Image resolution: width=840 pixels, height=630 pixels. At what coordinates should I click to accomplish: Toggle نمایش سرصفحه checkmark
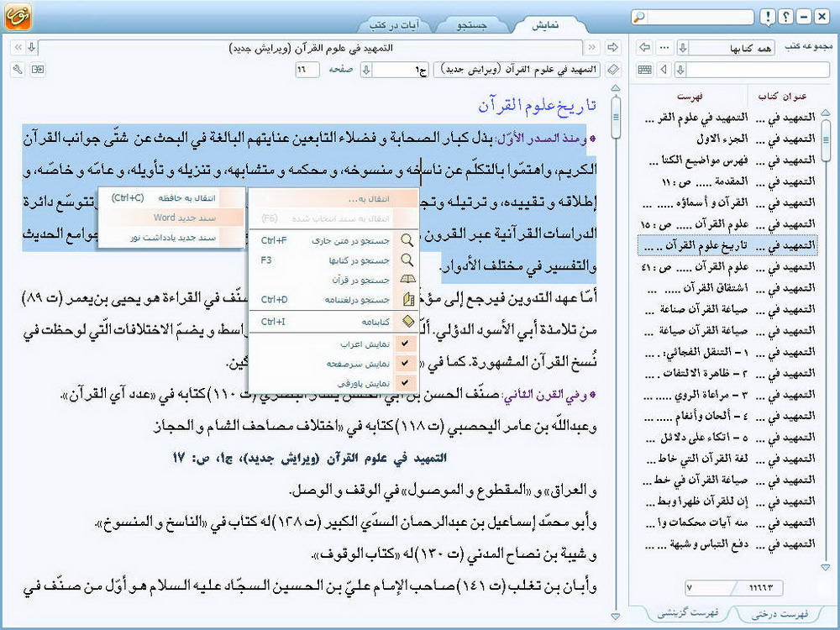pyautogui.click(x=405, y=363)
